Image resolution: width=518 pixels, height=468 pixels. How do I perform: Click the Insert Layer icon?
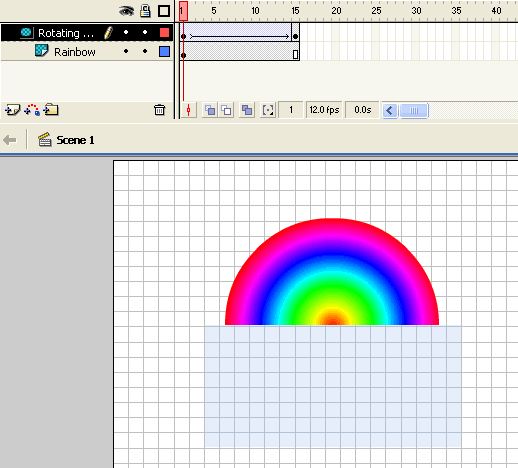coord(13,110)
